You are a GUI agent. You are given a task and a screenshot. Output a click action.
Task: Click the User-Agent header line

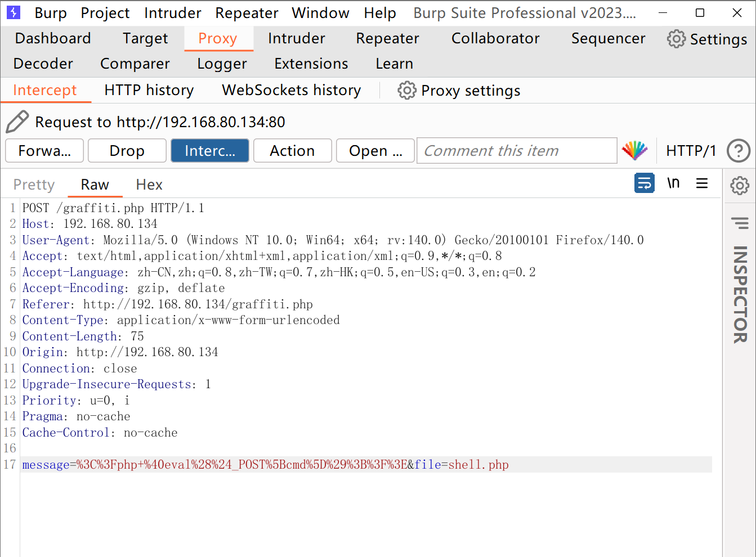(333, 240)
